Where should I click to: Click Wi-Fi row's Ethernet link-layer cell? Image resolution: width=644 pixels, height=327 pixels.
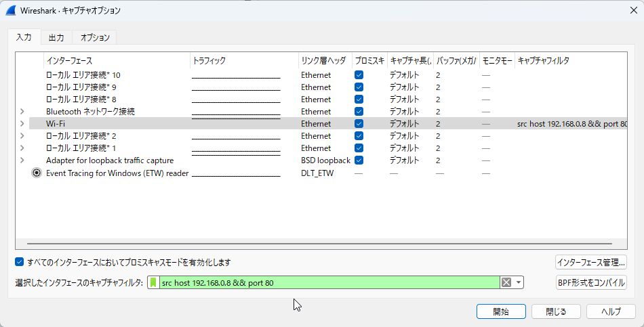[x=316, y=123]
